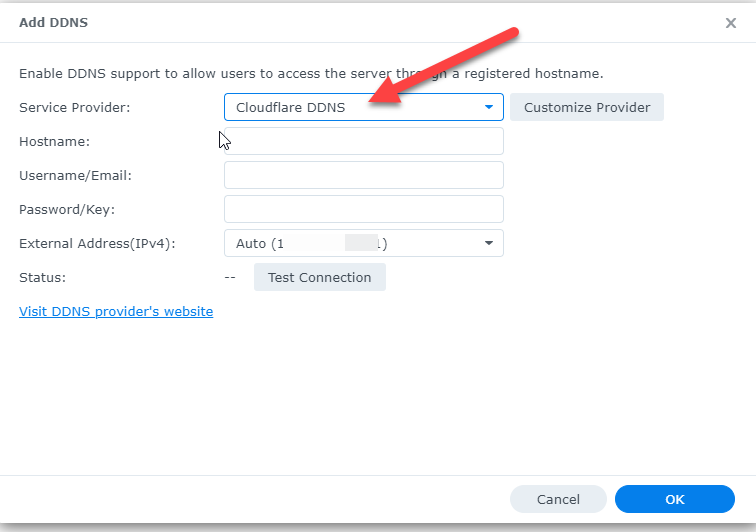Open Visit DDNS provider's website link
Image resolution: width=756 pixels, height=532 pixels.
116,312
